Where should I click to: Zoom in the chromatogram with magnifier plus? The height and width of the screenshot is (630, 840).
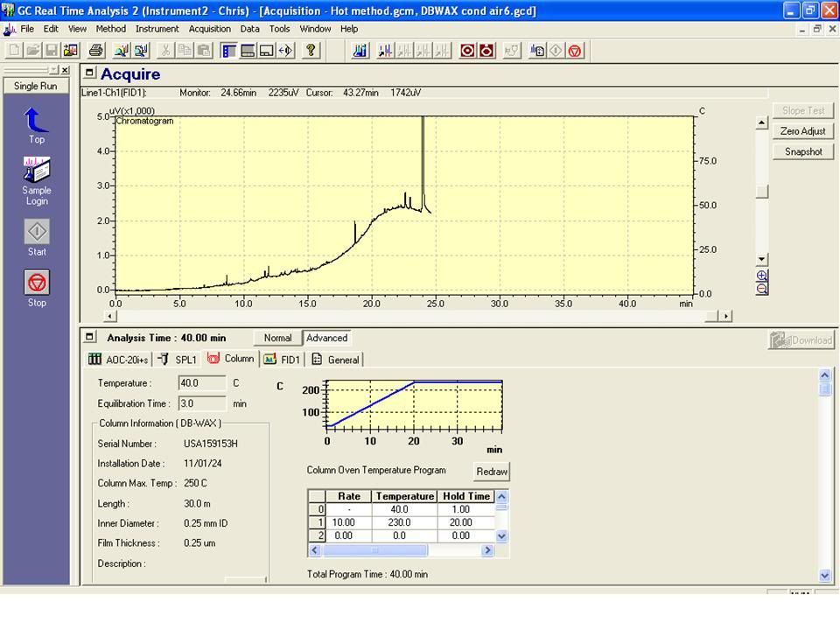tap(761, 276)
